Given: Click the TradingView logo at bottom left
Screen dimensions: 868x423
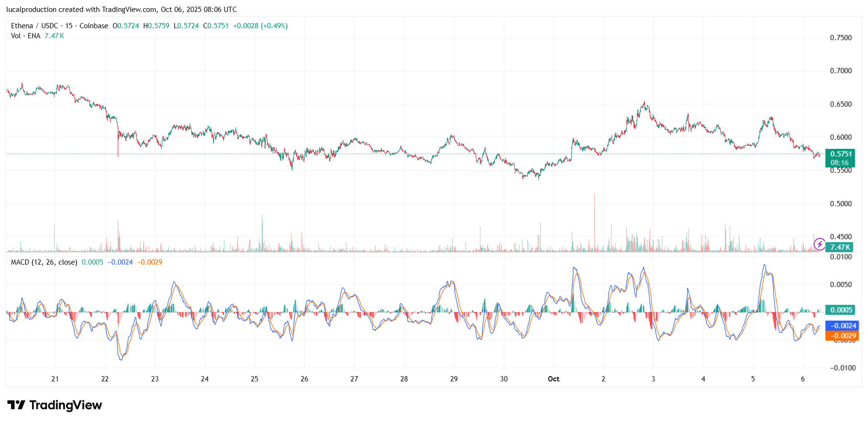Looking at the screenshot, I should click(x=55, y=405).
